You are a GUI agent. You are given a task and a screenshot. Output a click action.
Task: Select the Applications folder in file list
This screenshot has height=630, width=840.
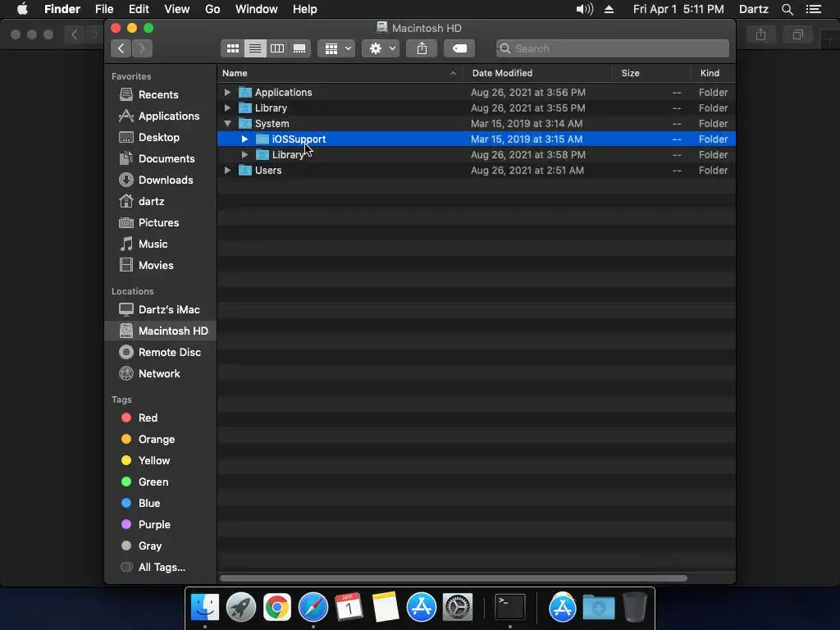[477, 92]
